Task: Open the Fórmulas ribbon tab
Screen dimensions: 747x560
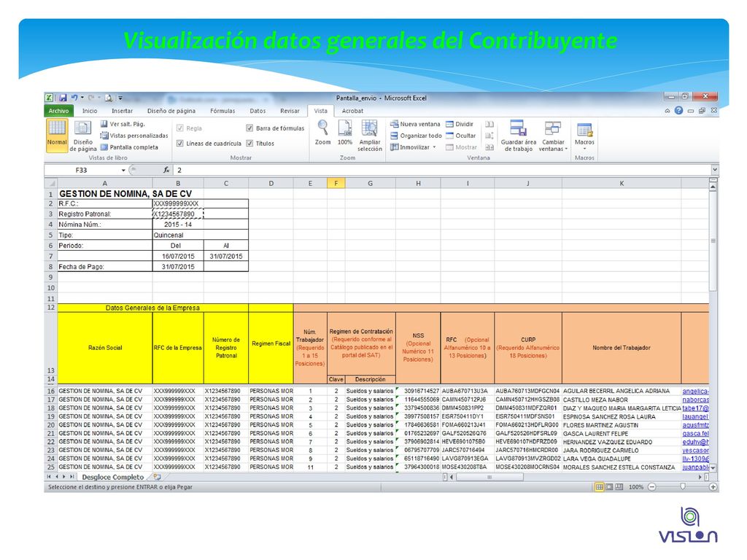Action: click(222, 111)
